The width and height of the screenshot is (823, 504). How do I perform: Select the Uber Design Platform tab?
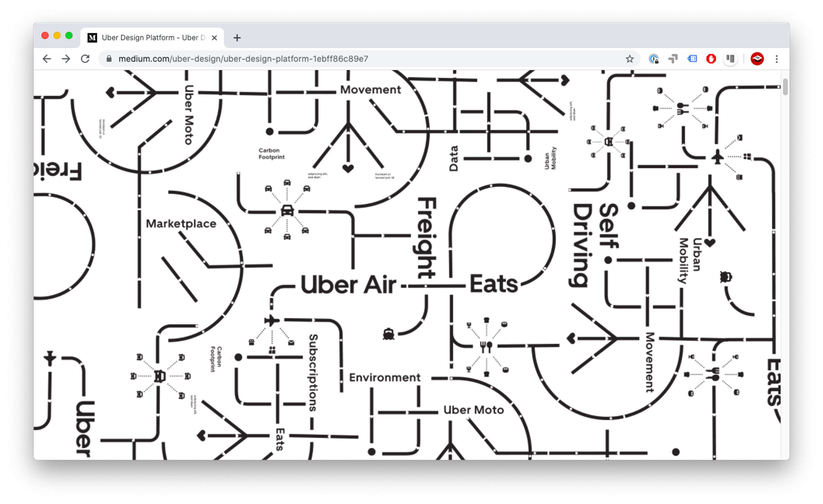152,38
